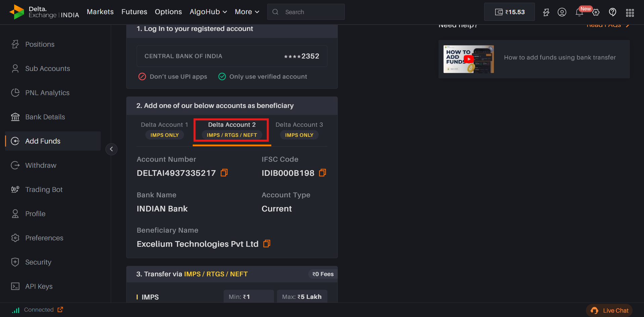Click the connection signal bars icon
Viewport: 644px width, 317px height.
click(16, 310)
